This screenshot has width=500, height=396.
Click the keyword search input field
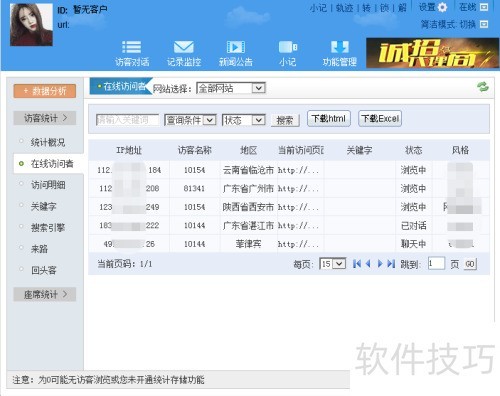tap(128, 120)
